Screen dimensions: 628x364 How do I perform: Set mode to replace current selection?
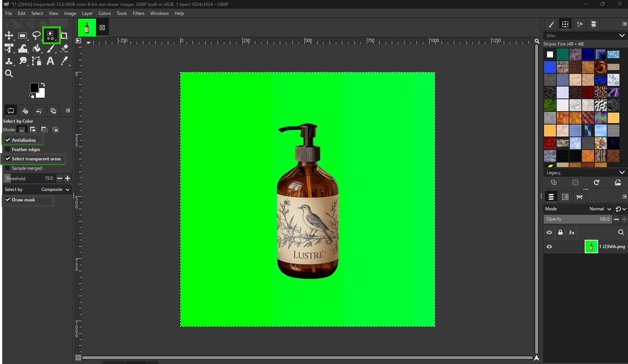22,130
